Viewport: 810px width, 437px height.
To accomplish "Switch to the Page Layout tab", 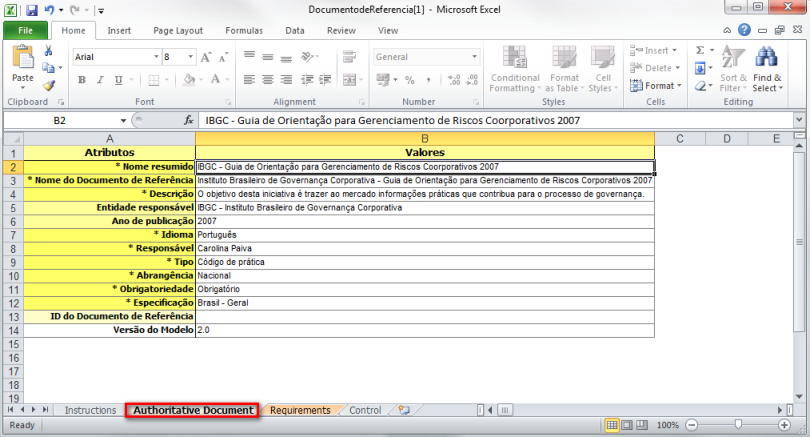I will pos(178,30).
